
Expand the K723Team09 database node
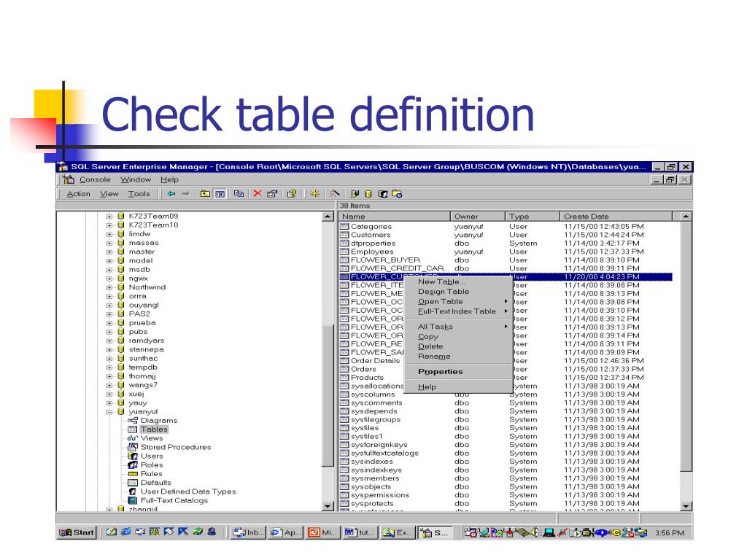(109, 216)
